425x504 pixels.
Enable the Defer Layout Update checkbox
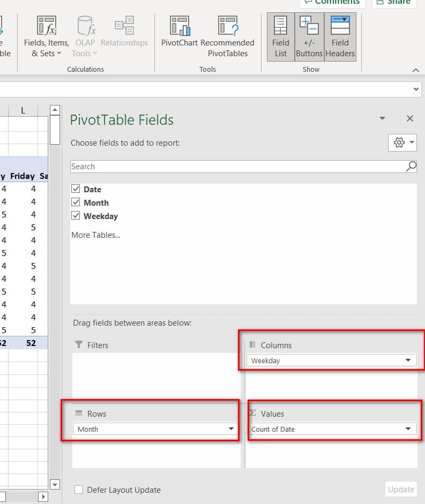[78, 490]
